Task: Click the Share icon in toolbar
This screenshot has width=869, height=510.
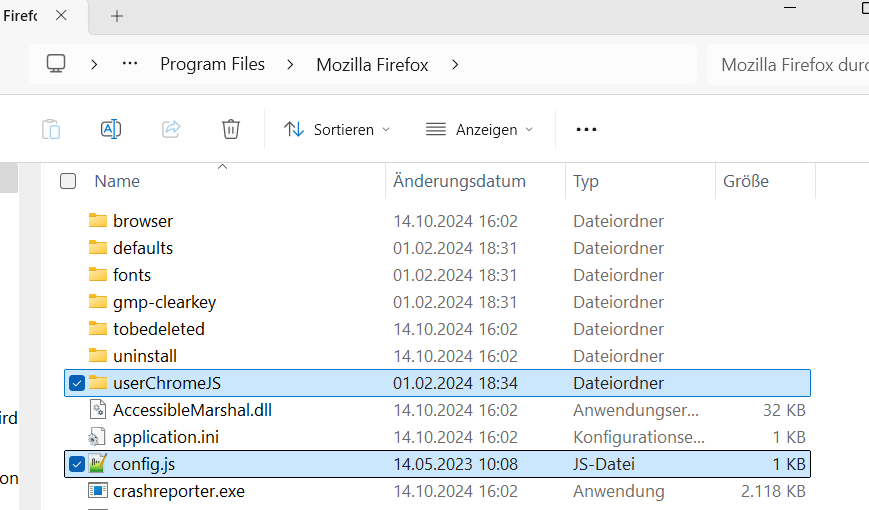Action: 171,129
